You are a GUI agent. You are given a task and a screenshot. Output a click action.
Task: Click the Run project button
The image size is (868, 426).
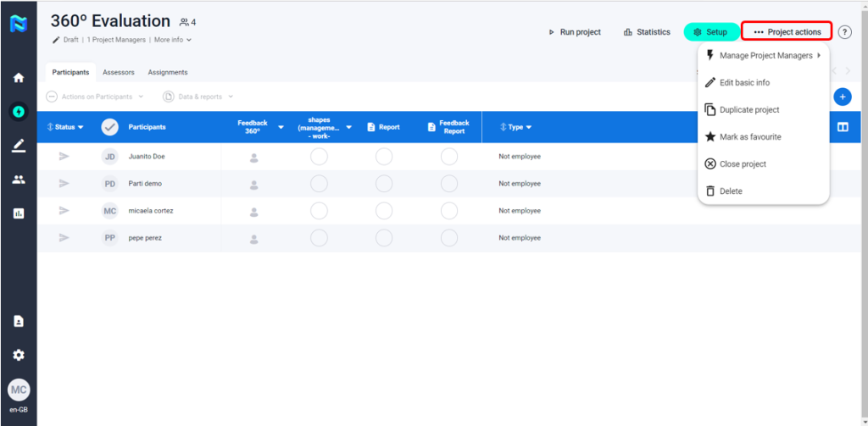tap(575, 32)
